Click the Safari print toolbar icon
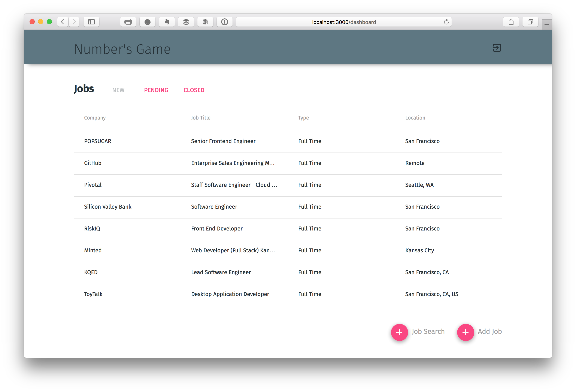Viewport: 576px width, 392px height. pyautogui.click(x=128, y=22)
